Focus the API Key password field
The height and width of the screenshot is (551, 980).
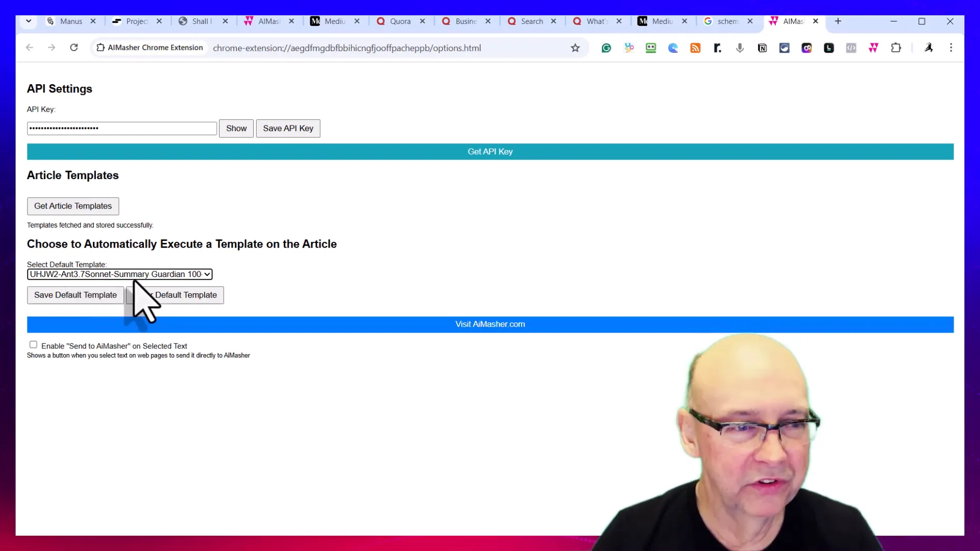click(x=122, y=129)
